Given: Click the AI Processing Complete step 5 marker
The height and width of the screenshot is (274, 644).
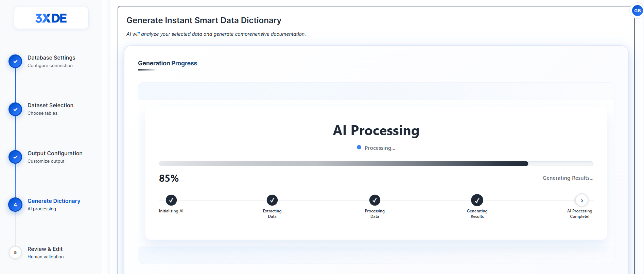Looking at the screenshot, I should pyautogui.click(x=581, y=200).
